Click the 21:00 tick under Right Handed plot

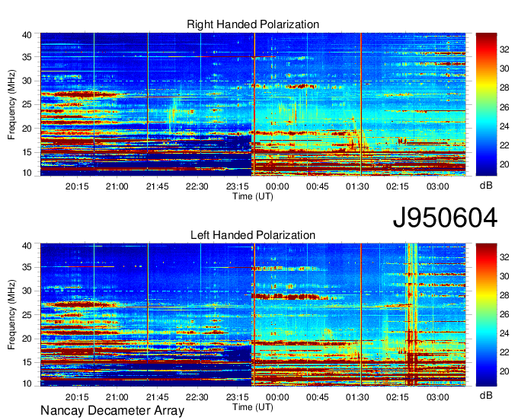(117, 186)
